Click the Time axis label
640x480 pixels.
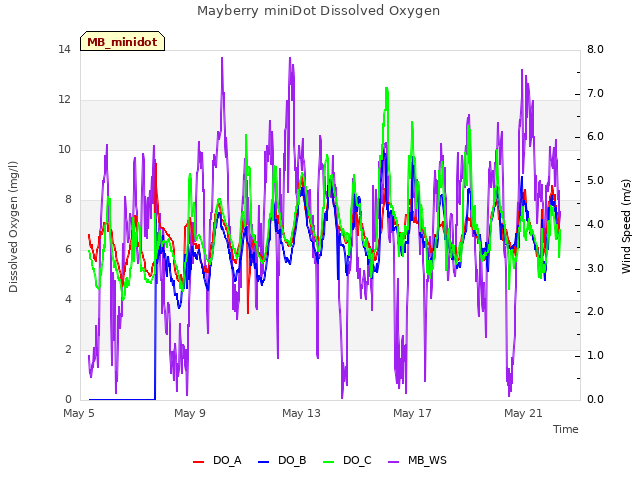point(565,429)
